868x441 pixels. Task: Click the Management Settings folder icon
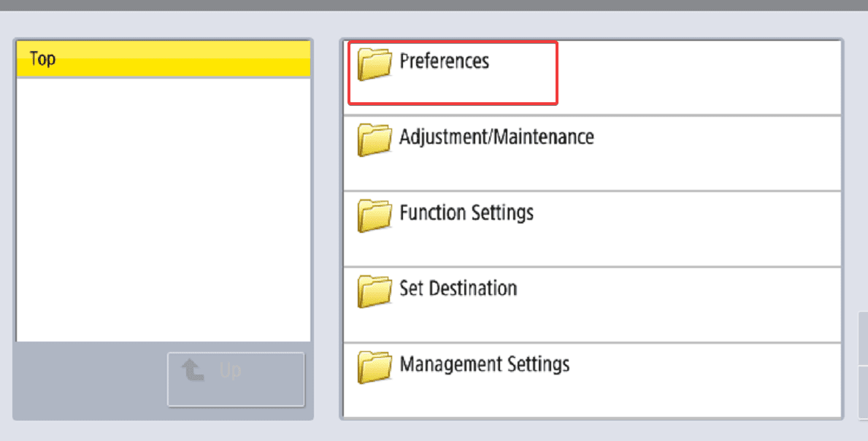tap(375, 367)
